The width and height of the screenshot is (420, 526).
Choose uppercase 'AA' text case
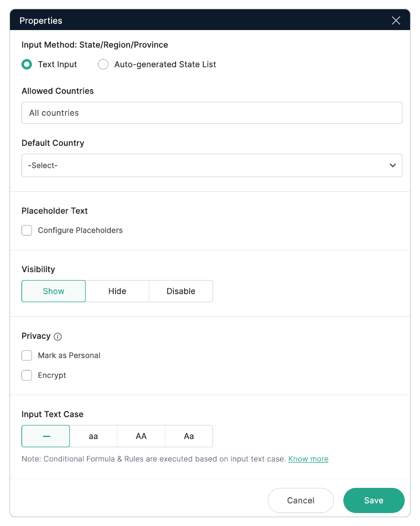tap(141, 436)
